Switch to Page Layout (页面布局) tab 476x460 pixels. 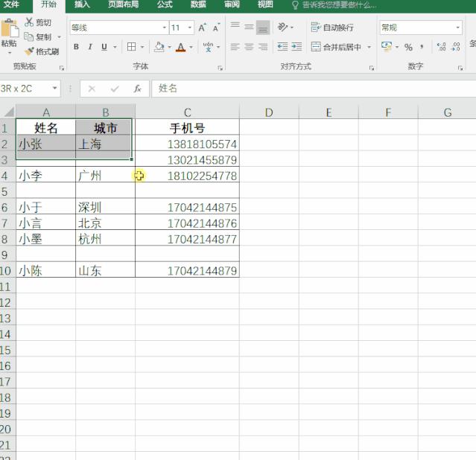123,4
